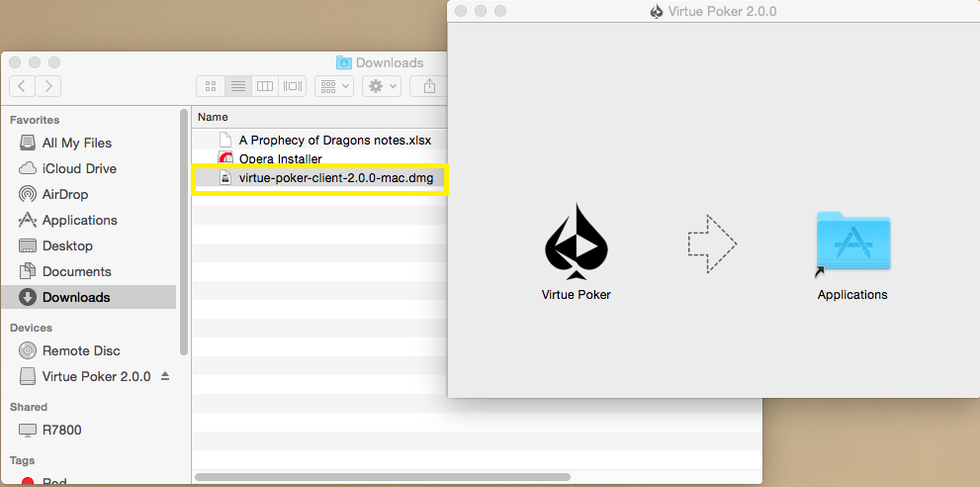
Task: Click the sidebar vertical scrollbar
Action: [184, 232]
